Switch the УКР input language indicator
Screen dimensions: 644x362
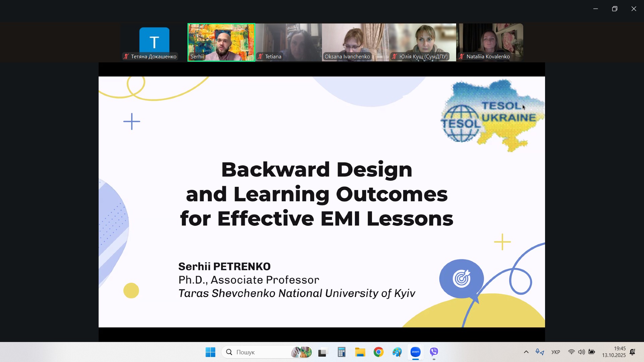(x=555, y=352)
